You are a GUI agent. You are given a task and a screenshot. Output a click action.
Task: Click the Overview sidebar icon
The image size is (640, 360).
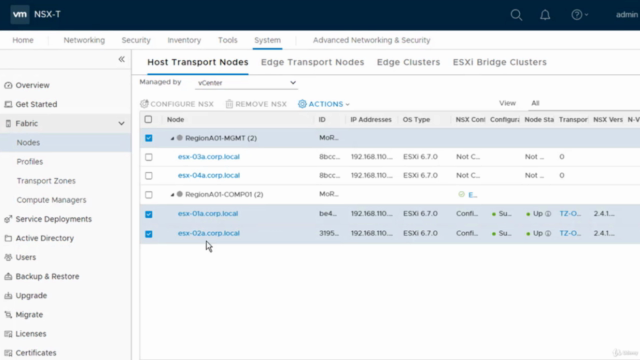(x=8, y=85)
